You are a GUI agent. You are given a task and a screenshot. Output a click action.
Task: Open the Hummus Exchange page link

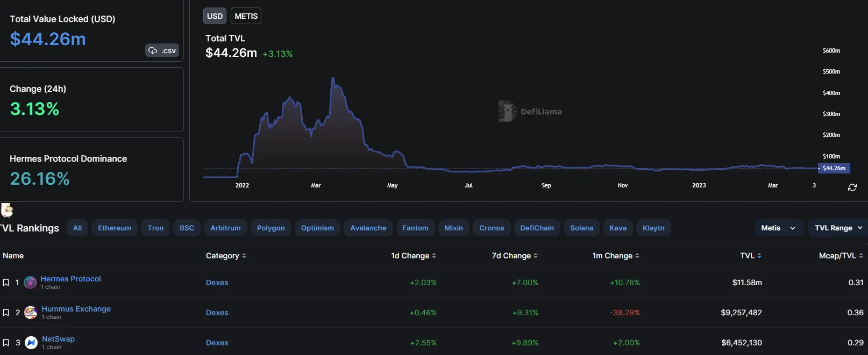(x=76, y=309)
